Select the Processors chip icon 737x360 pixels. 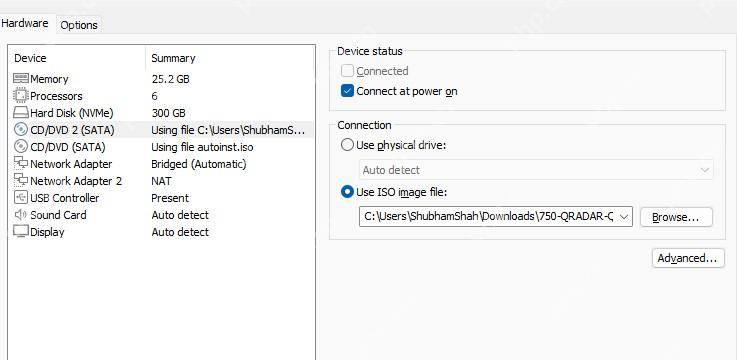click(21, 96)
